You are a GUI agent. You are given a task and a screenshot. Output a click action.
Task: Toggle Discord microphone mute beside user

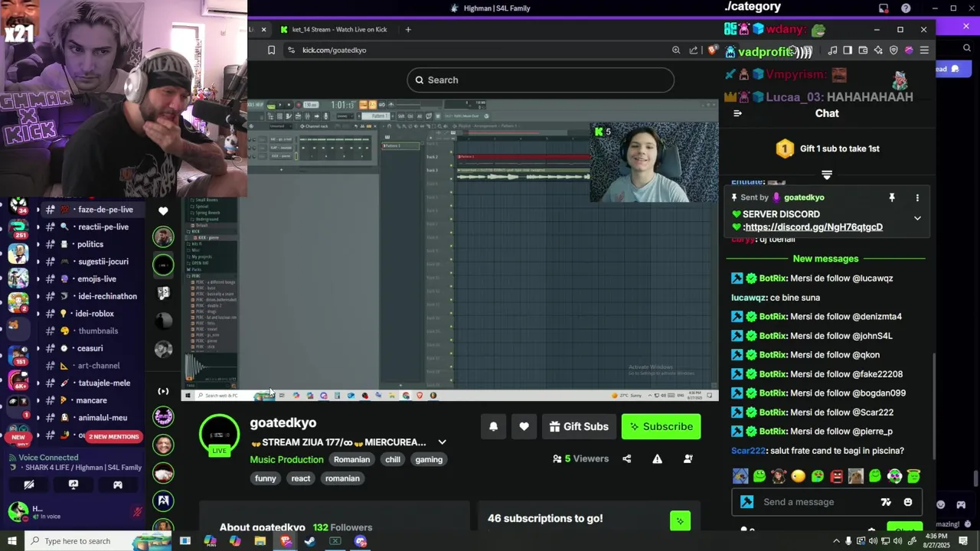138,512
